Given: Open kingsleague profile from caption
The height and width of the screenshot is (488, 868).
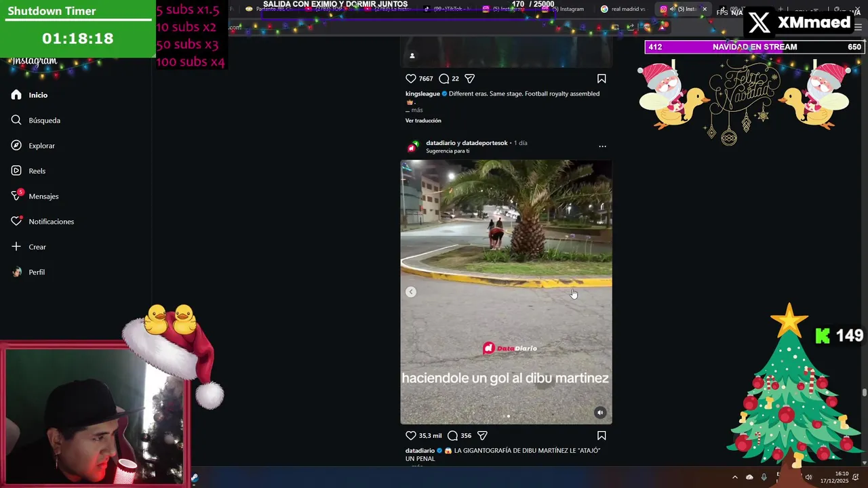Looking at the screenshot, I should (422, 94).
